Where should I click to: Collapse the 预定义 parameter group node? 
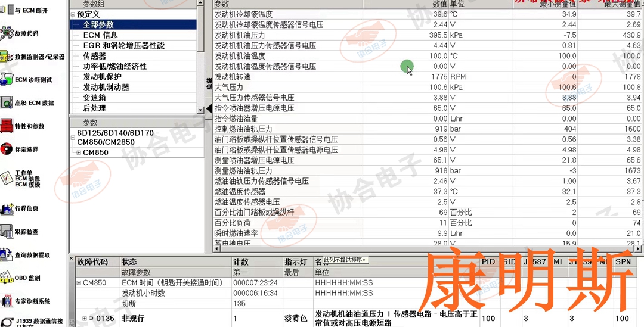coord(73,14)
